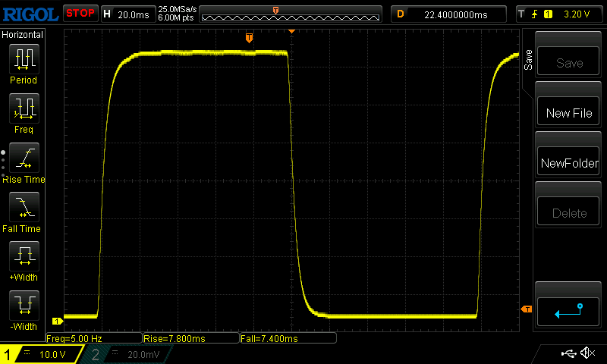Click the horizontal timebase 20.0ms field

[x=128, y=14]
